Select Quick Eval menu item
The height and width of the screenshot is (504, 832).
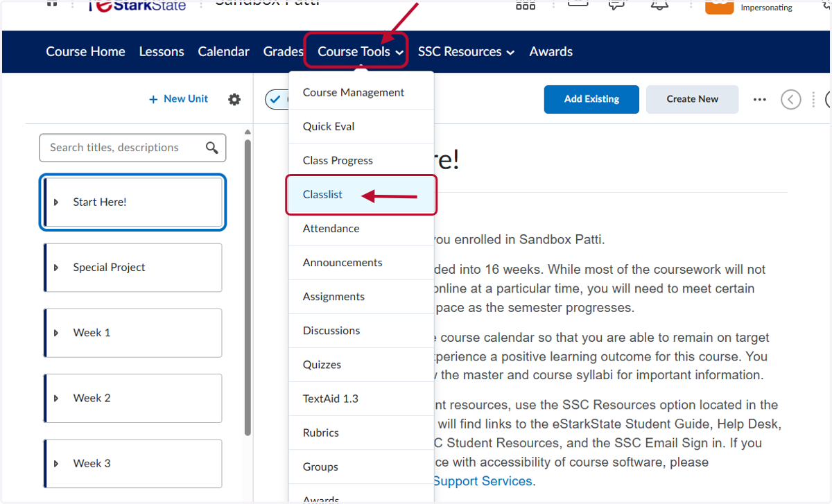coord(361,126)
